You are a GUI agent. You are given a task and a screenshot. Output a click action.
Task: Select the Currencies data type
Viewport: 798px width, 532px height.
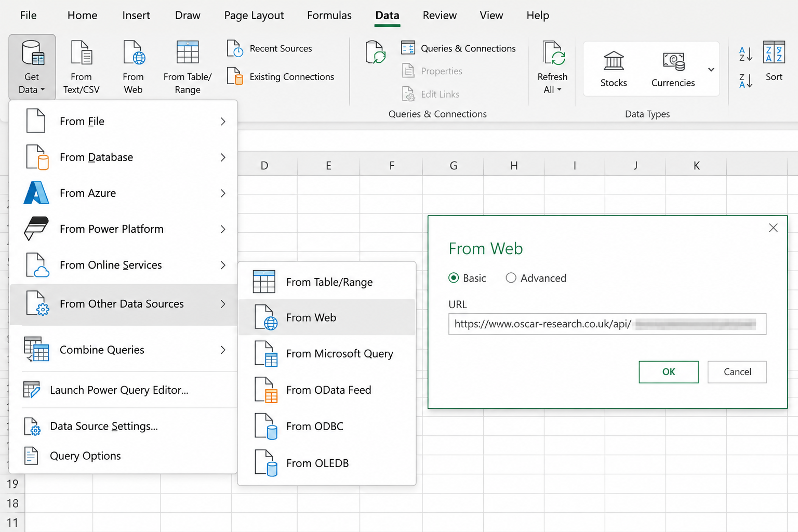click(x=673, y=69)
